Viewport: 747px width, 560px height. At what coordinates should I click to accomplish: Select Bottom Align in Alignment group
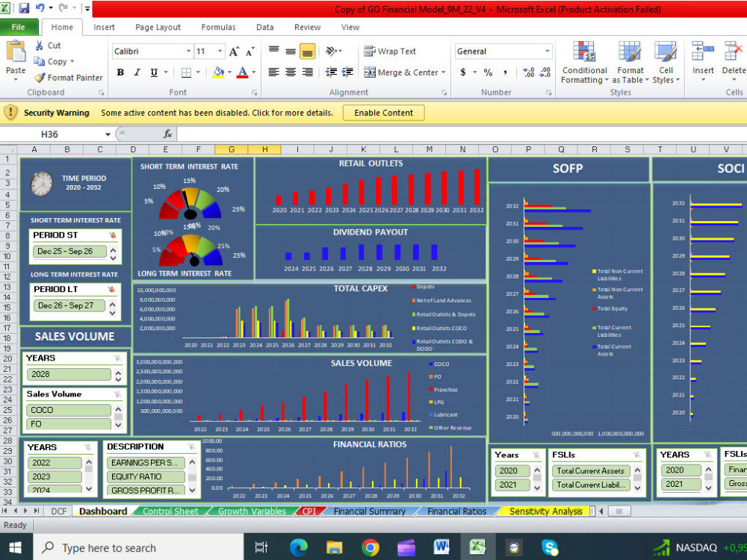tap(308, 52)
